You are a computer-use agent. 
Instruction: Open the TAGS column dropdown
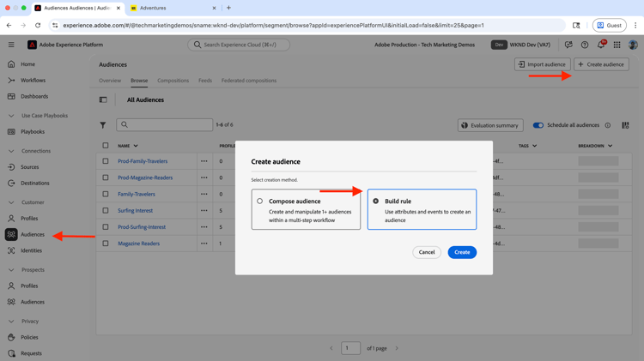pos(534,146)
